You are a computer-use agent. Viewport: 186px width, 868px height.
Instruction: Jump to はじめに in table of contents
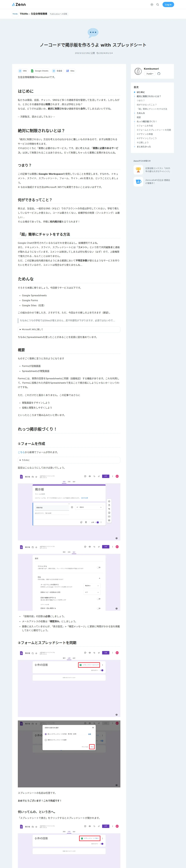coord(141,92)
